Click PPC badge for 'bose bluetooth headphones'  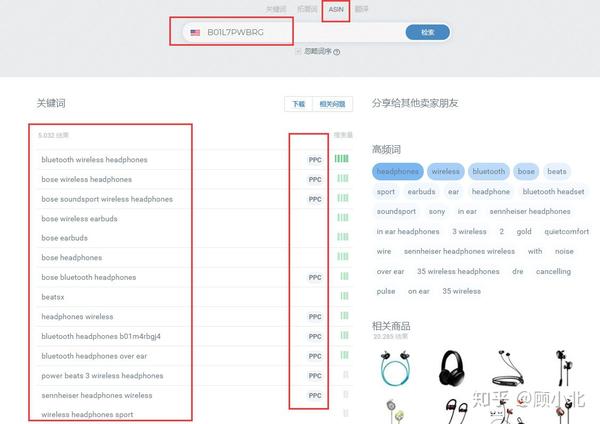pyautogui.click(x=315, y=277)
